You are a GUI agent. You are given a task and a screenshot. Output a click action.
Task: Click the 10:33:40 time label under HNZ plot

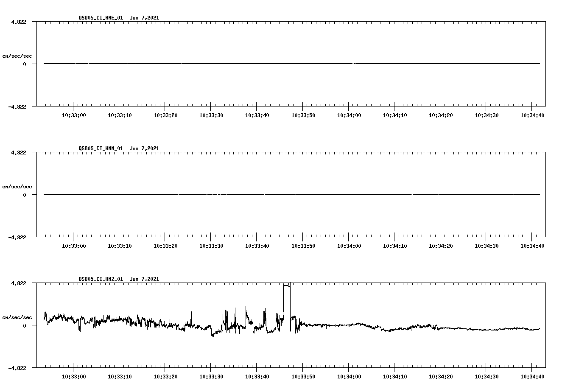pos(257,376)
